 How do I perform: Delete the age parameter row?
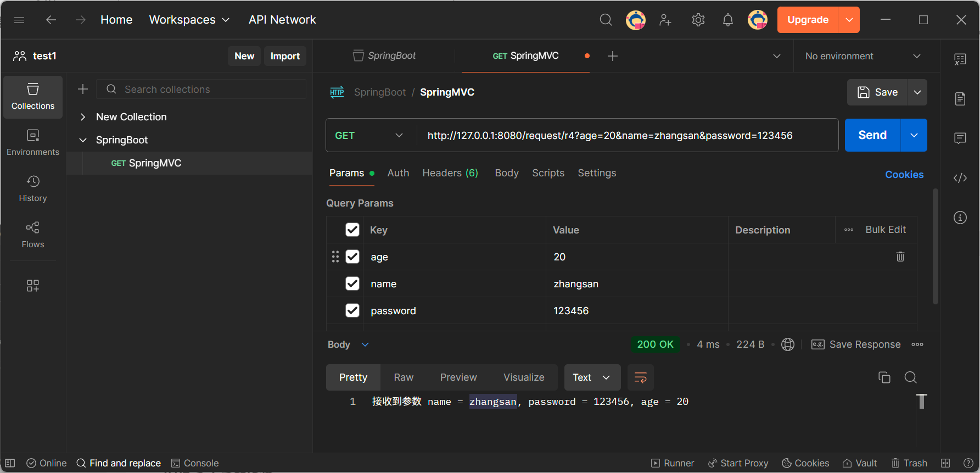tap(900, 257)
